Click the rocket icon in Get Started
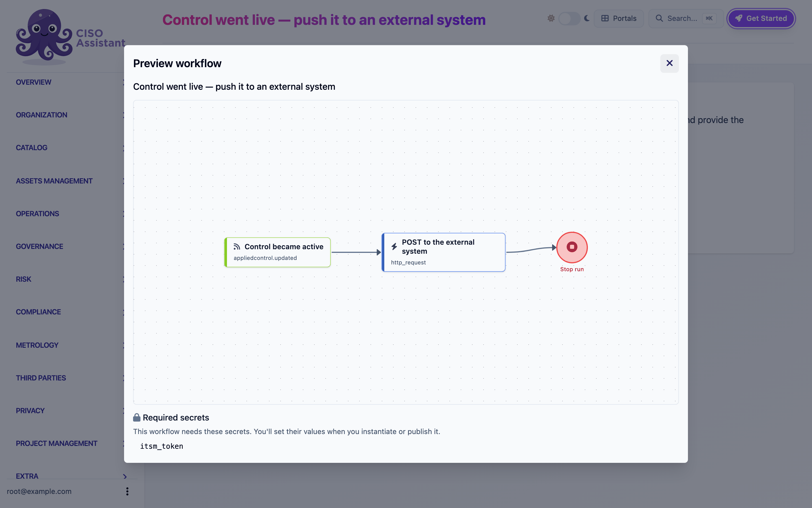 (x=738, y=18)
